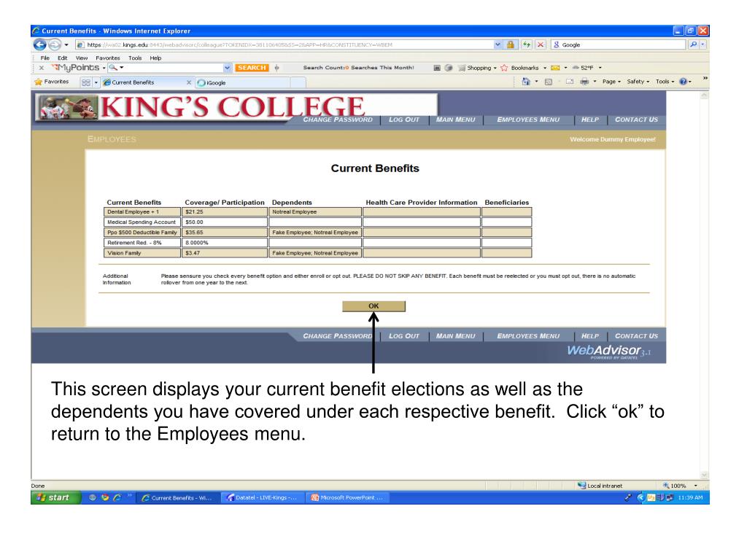Click top Main Menu link

click(x=455, y=120)
